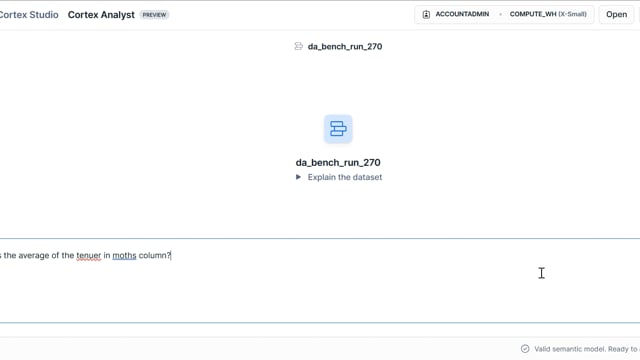Image resolution: width=640 pixels, height=360 pixels.
Task: Click the large blue semantic model icon
Action: pyautogui.click(x=338, y=129)
